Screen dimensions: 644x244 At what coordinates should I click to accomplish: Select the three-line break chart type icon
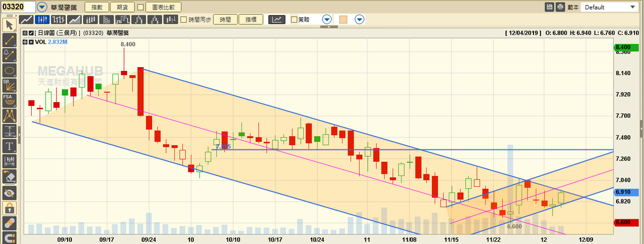[155, 19]
